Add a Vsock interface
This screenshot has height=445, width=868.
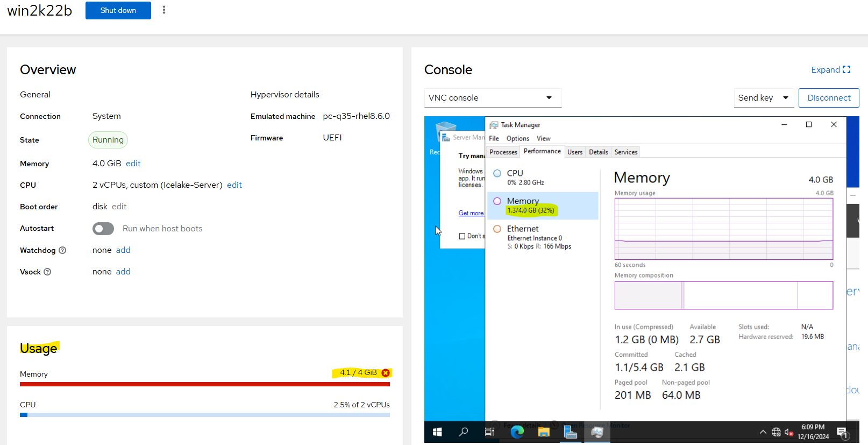coord(123,272)
